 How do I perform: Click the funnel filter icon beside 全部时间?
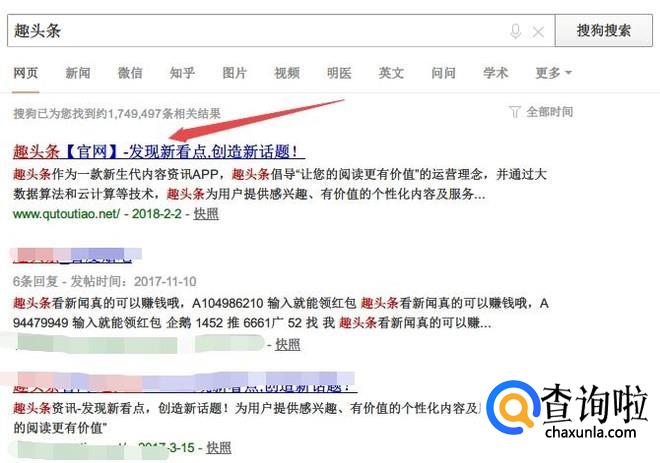(x=514, y=112)
